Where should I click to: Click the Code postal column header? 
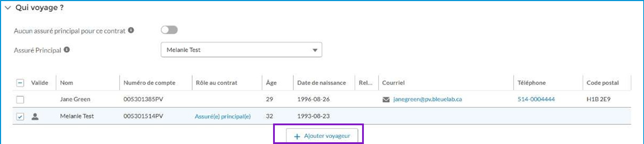603,83
